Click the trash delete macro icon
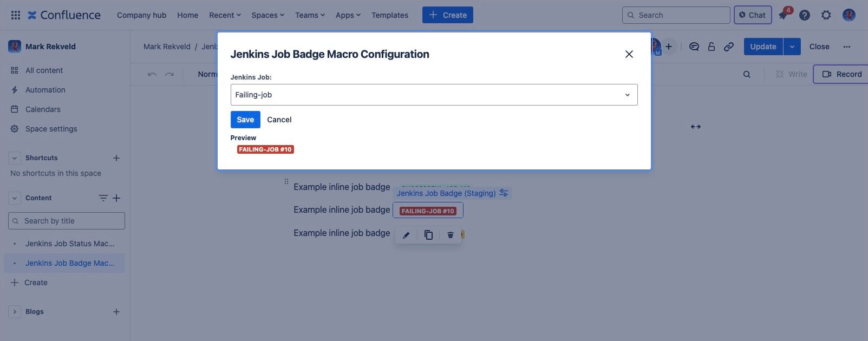This screenshot has height=341, width=868. coord(450,235)
